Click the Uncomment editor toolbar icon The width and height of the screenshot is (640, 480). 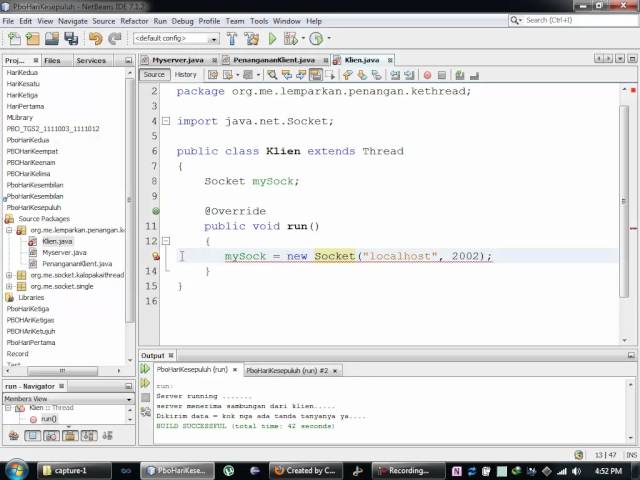coord(474,75)
